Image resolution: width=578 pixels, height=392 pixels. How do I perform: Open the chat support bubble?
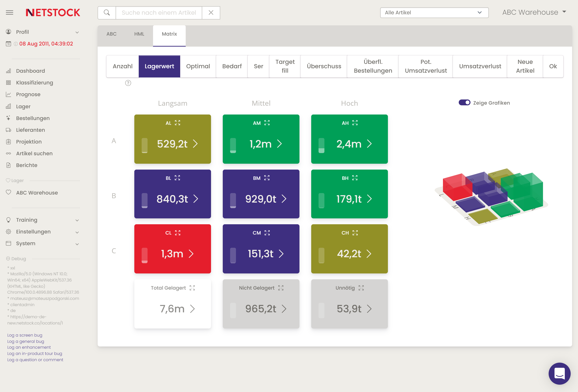tap(559, 373)
